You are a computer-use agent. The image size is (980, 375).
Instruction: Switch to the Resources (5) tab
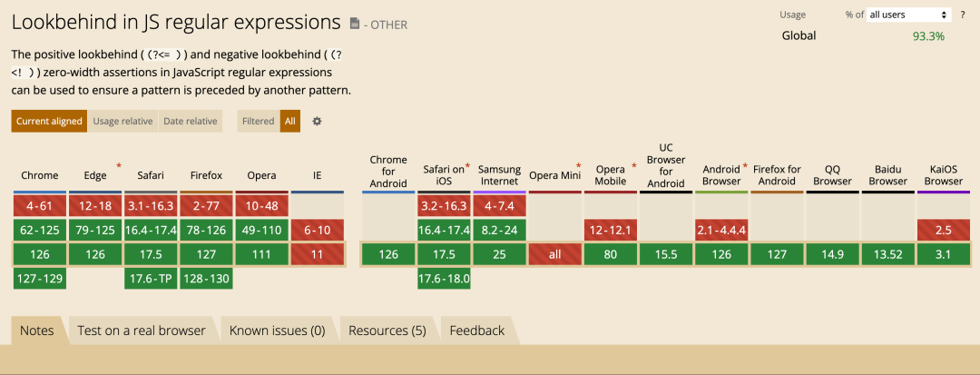pos(387,331)
